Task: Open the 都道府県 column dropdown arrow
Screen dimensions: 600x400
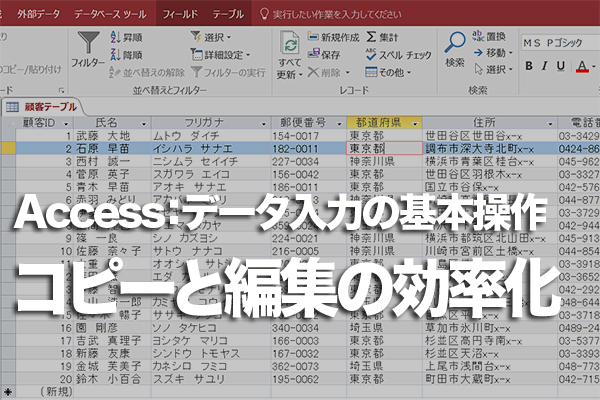Action: click(415, 124)
